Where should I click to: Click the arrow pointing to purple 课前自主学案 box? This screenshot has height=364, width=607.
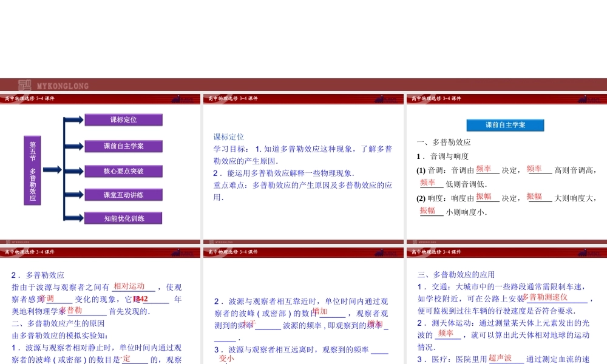click(x=75, y=146)
